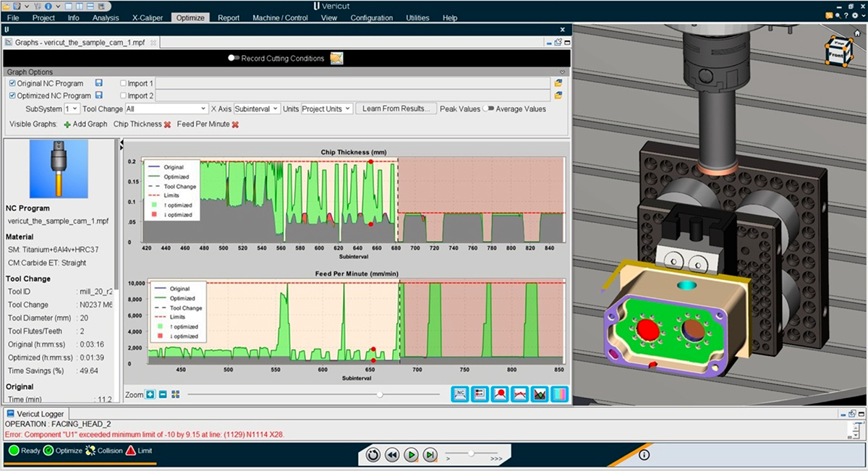
Task: Zoom in on the graphs
Action: (x=150, y=394)
